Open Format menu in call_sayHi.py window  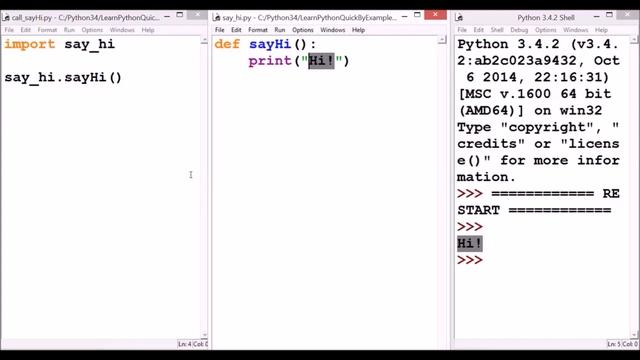pos(47,30)
